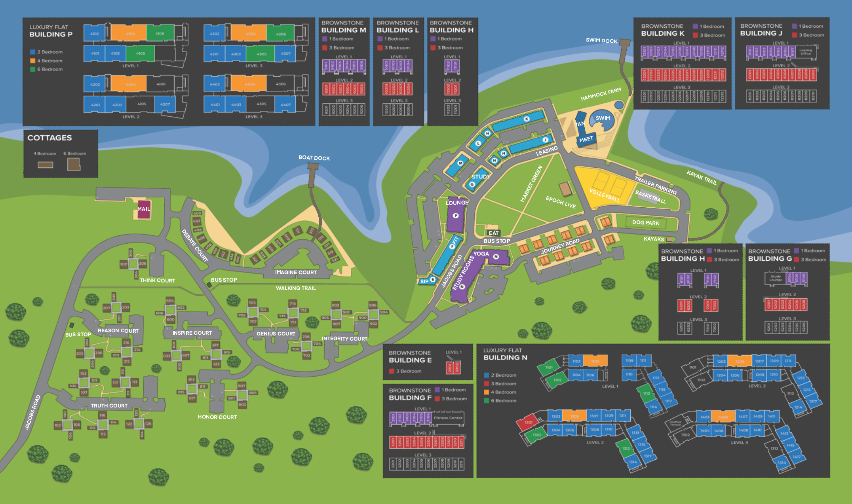Click the WALKING TRAIL label
Screen dimensions: 852x504
(296, 288)
